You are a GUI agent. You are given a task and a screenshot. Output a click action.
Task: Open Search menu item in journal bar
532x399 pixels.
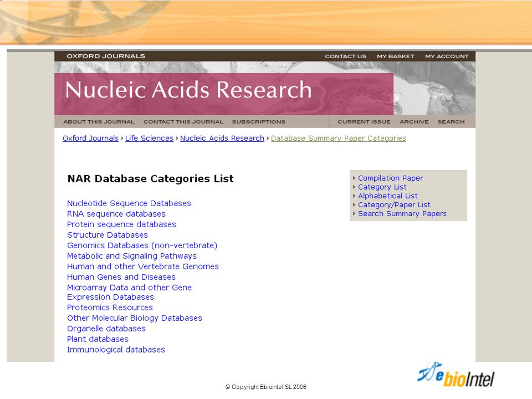pos(451,121)
